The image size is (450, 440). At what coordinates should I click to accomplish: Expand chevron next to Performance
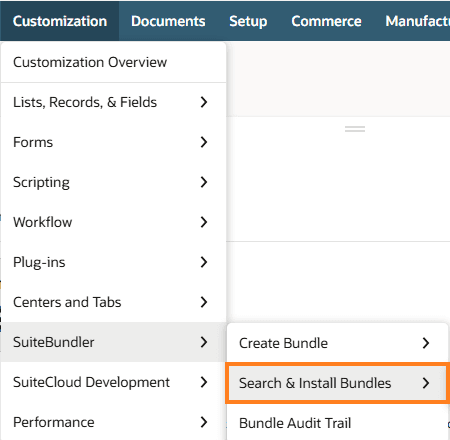204,422
